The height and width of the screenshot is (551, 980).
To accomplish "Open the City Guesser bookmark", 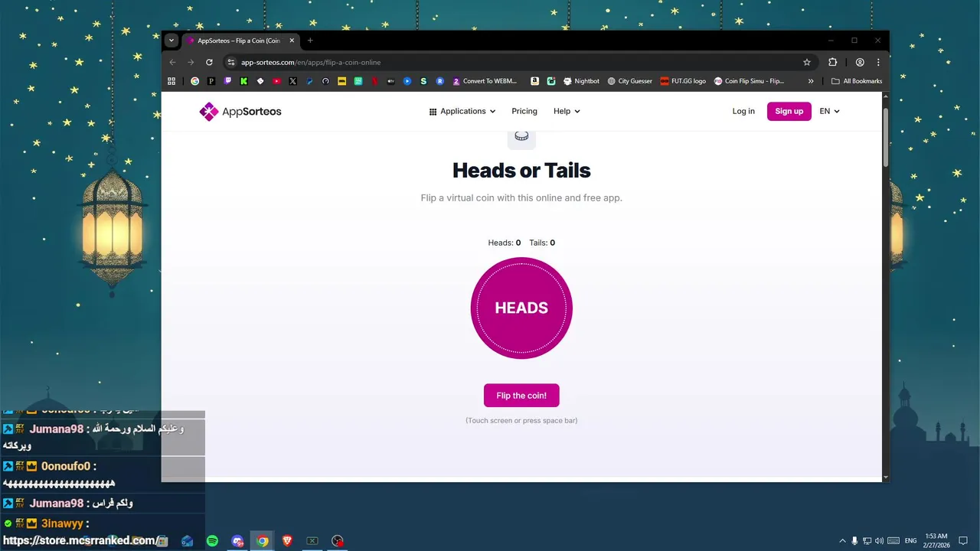I will (629, 80).
